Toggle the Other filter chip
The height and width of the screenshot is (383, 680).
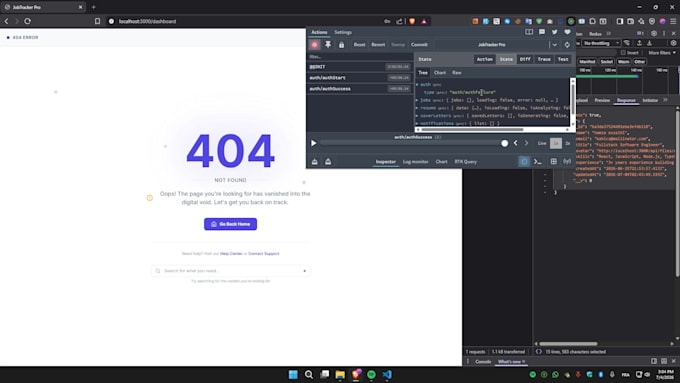[x=640, y=62]
